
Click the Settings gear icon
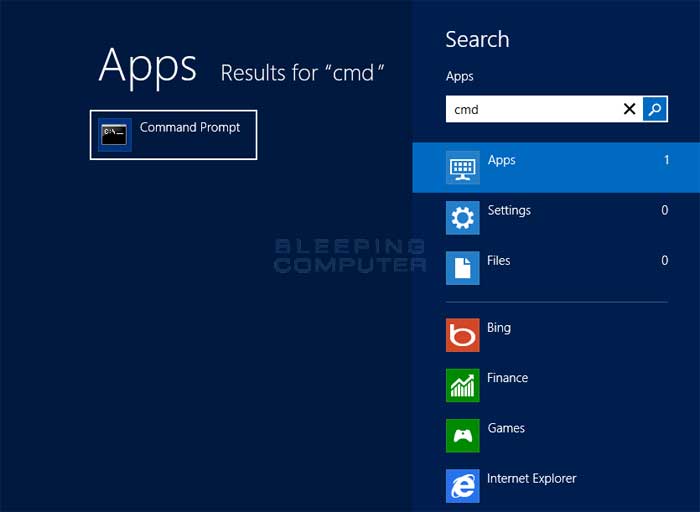pyautogui.click(x=462, y=218)
